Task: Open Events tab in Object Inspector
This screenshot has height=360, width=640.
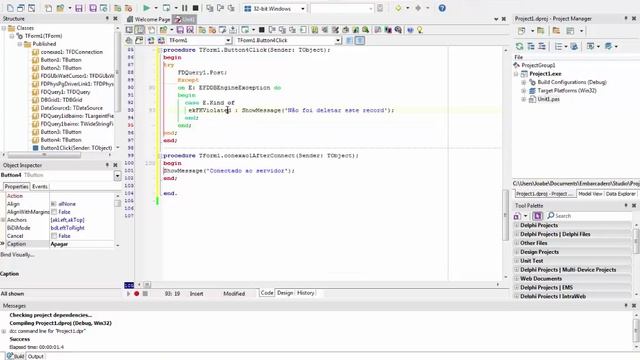Action: (40, 187)
